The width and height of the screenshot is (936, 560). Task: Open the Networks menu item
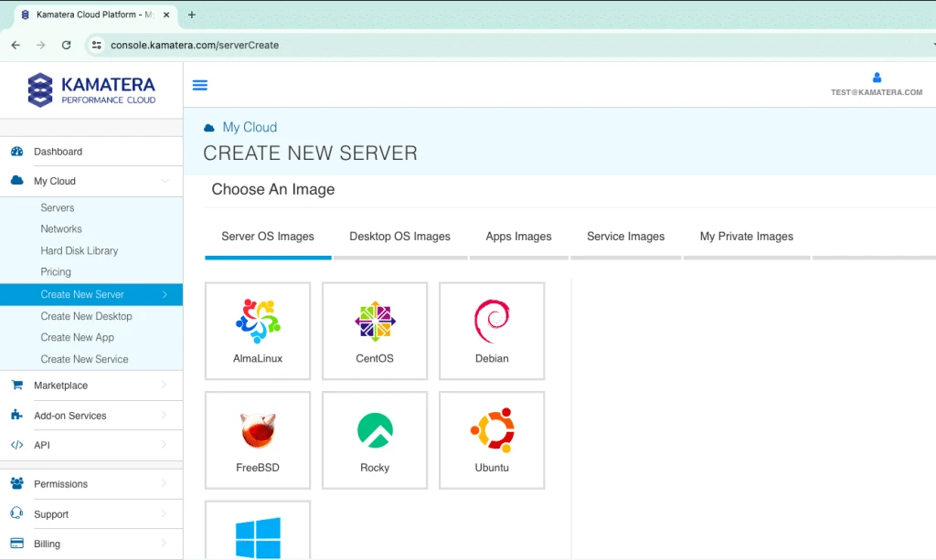61,229
